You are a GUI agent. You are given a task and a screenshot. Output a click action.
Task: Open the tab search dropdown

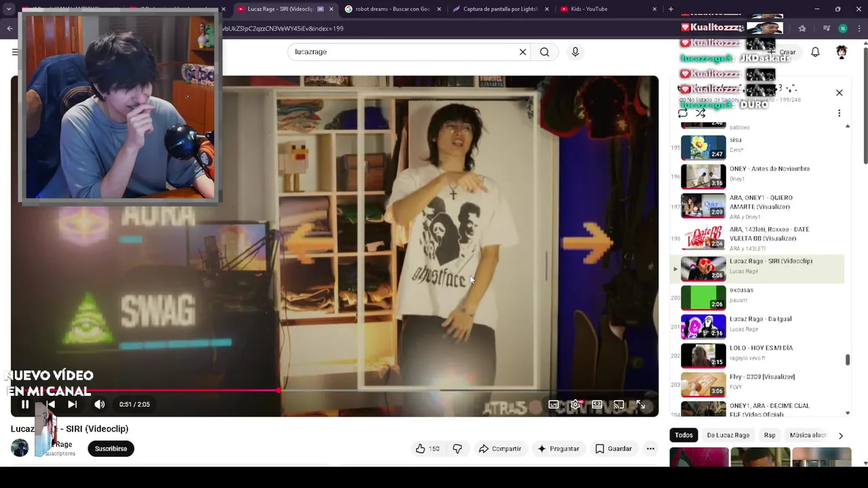click(9, 9)
